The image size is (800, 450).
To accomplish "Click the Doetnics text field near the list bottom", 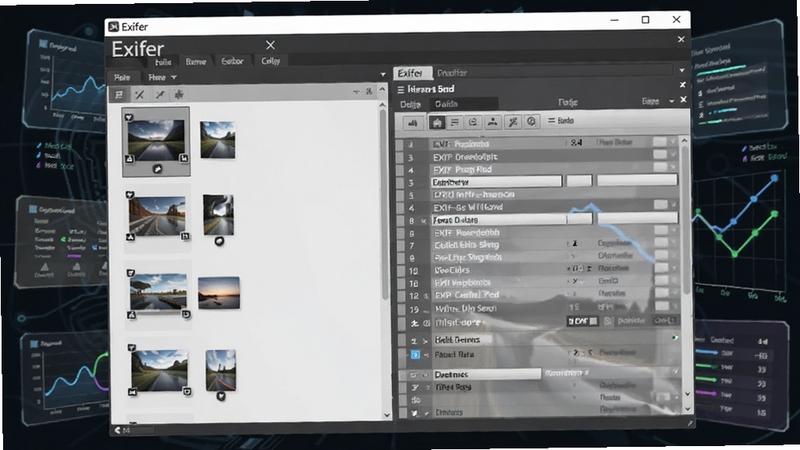I will pos(487,374).
